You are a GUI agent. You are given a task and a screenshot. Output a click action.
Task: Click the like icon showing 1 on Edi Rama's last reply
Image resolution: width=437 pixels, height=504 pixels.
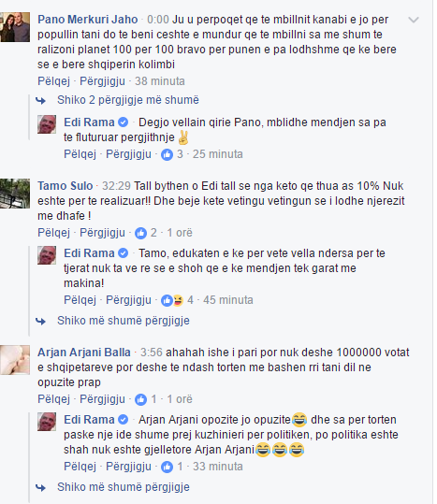(167, 467)
